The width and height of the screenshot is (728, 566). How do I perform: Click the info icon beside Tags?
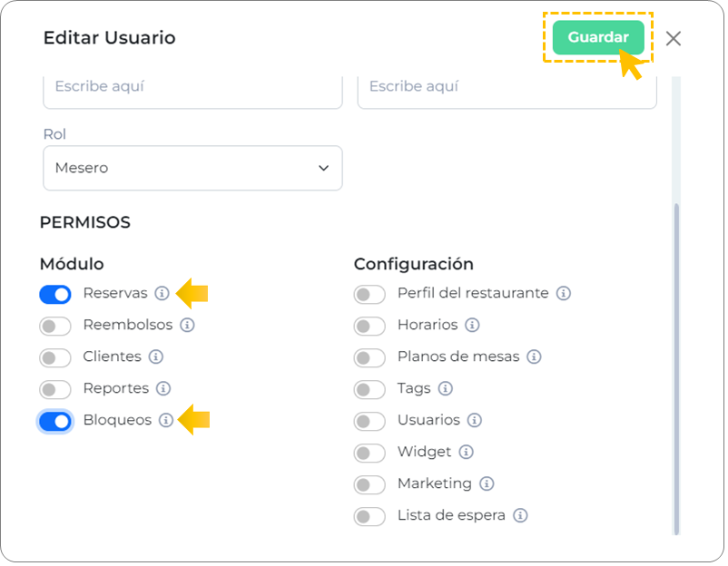click(446, 388)
